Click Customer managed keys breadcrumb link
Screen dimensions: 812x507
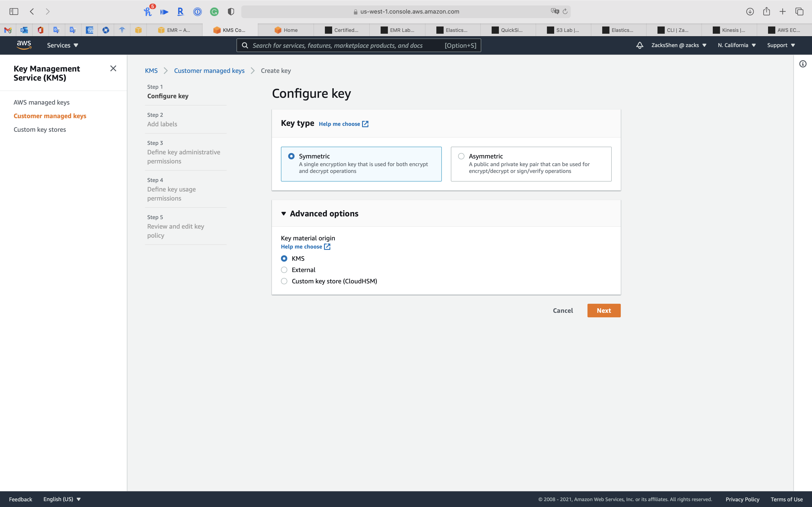pos(209,71)
